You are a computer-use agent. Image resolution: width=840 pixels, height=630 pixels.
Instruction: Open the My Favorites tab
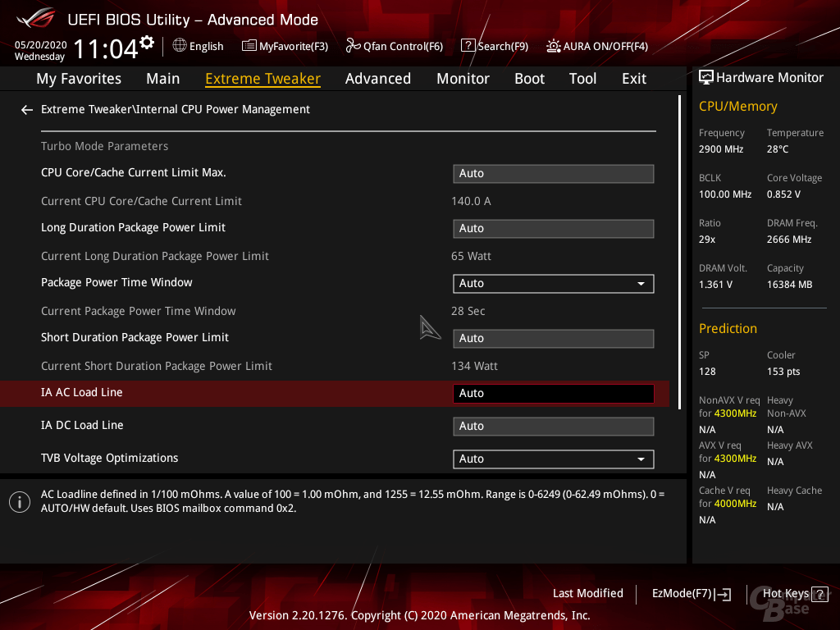click(x=79, y=79)
